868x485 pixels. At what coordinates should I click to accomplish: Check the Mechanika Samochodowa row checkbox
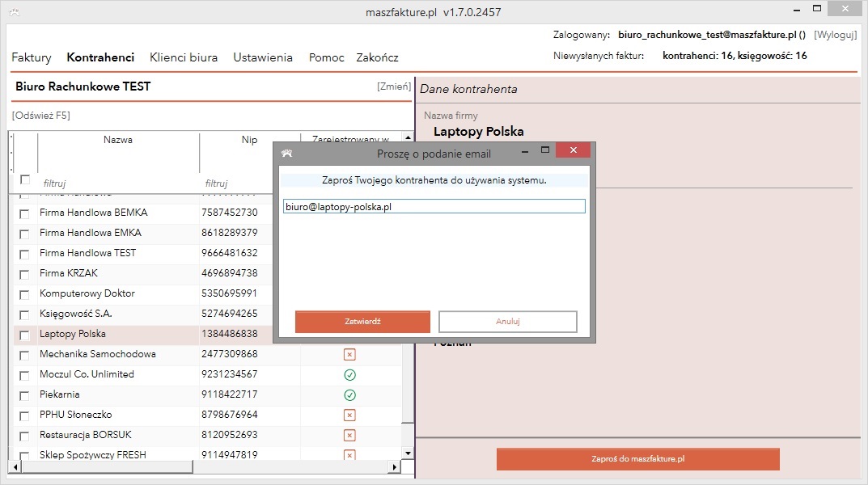pos(24,355)
